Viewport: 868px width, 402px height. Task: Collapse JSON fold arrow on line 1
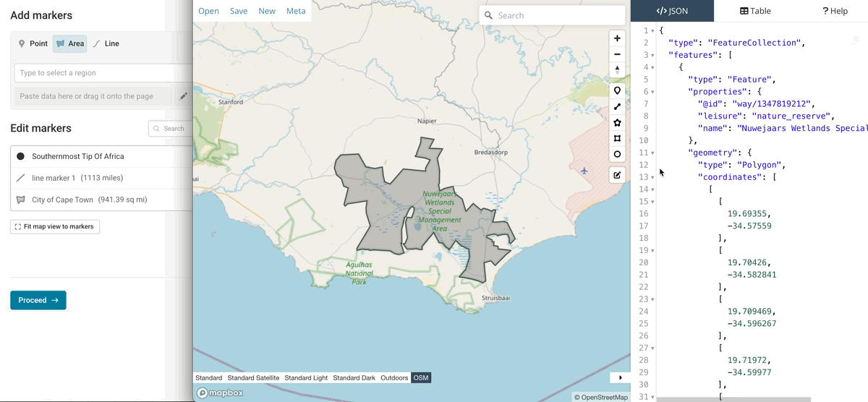point(652,31)
